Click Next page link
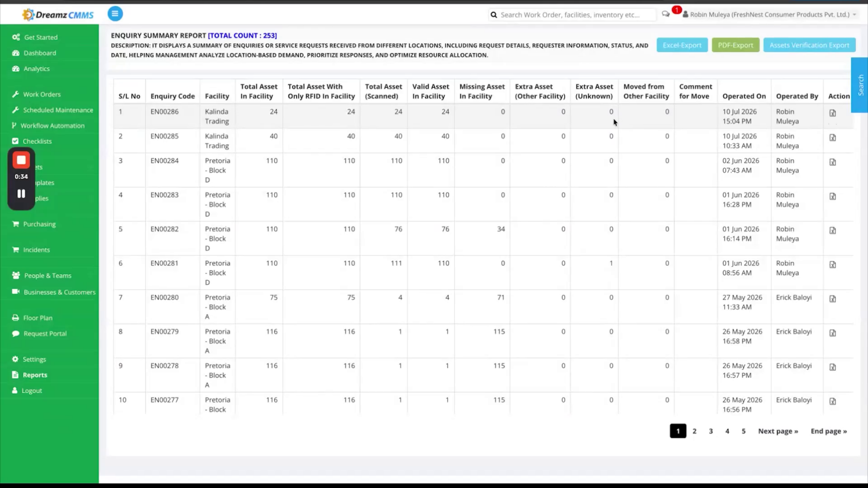Image resolution: width=868 pixels, height=488 pixels. (x=778, y=431)
